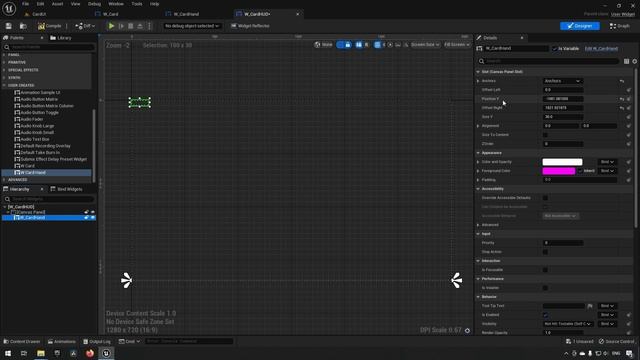Click the white Color and Opacity swatch
640x360 pixels.
[562, 162]
